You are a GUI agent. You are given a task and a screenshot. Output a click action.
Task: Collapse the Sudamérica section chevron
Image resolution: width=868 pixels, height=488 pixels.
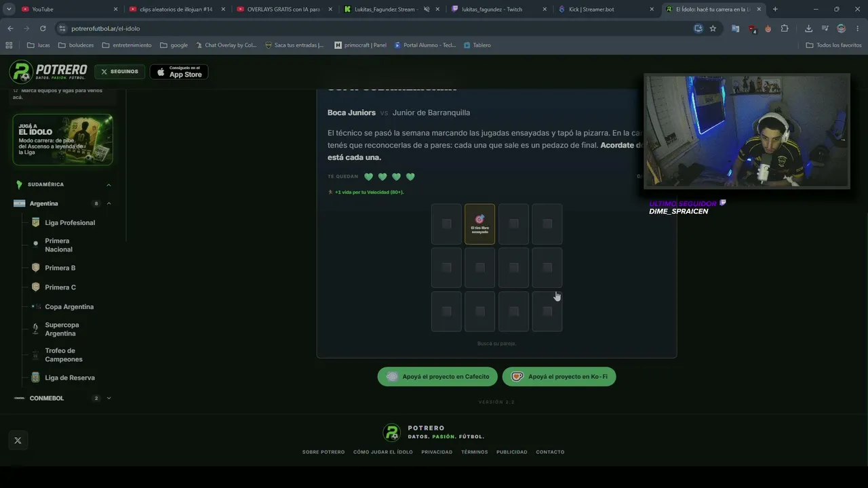point(108,184)
